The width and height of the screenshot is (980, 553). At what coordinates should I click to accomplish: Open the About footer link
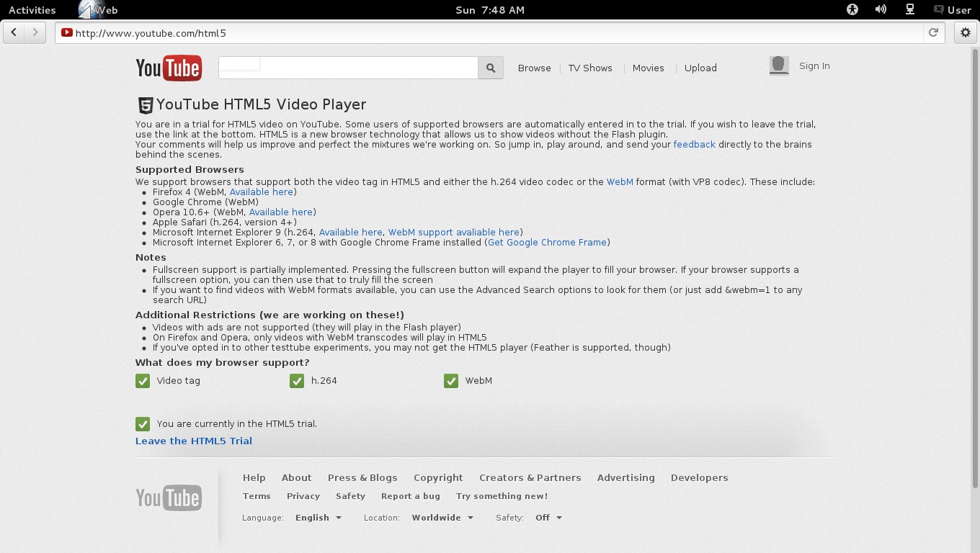point(296,477)
